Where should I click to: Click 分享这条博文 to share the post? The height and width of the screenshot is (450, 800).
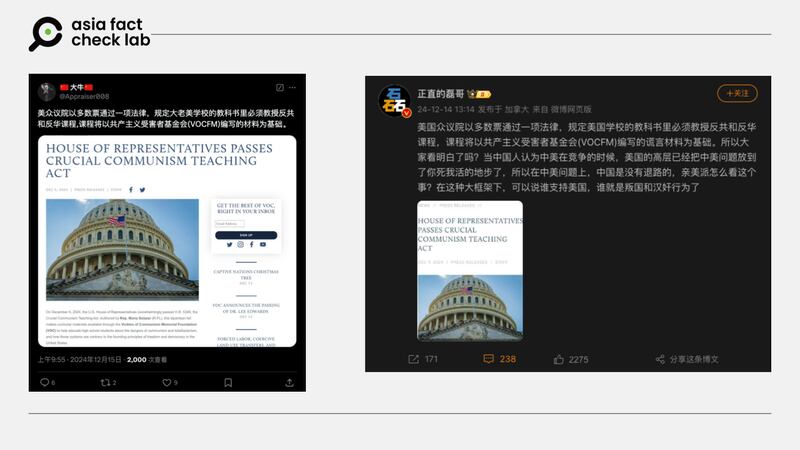click(686, 359)
